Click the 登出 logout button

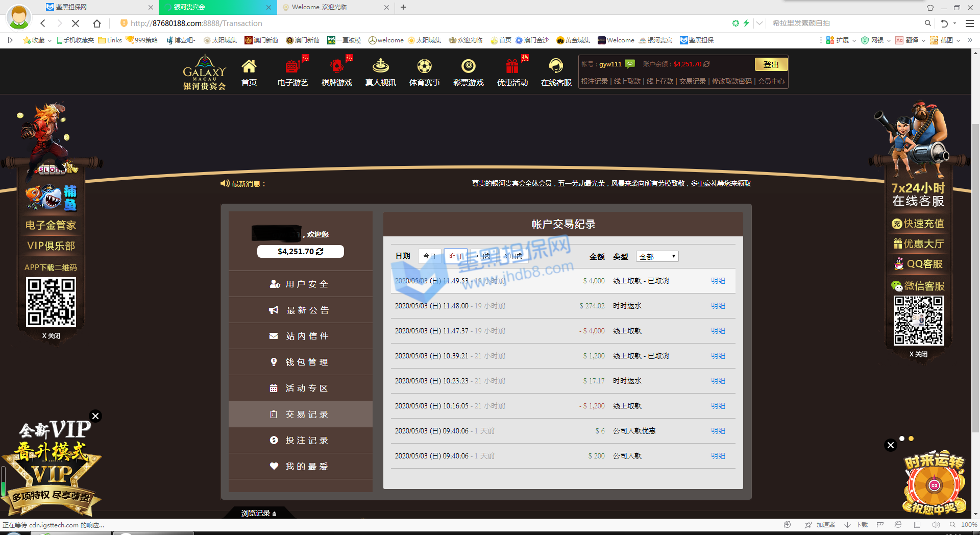(x=771, y=64)
